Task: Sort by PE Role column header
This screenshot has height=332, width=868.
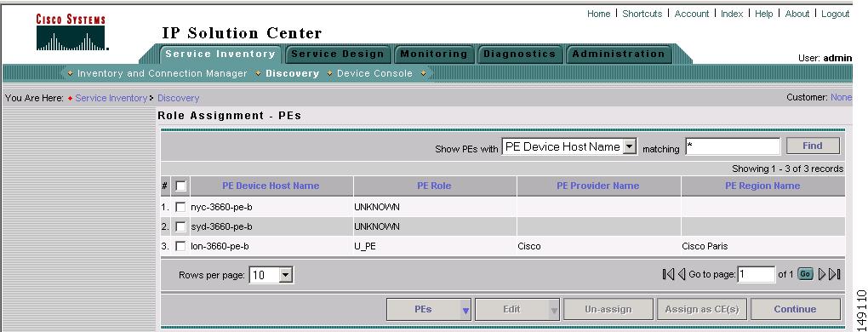Action: 434,186
